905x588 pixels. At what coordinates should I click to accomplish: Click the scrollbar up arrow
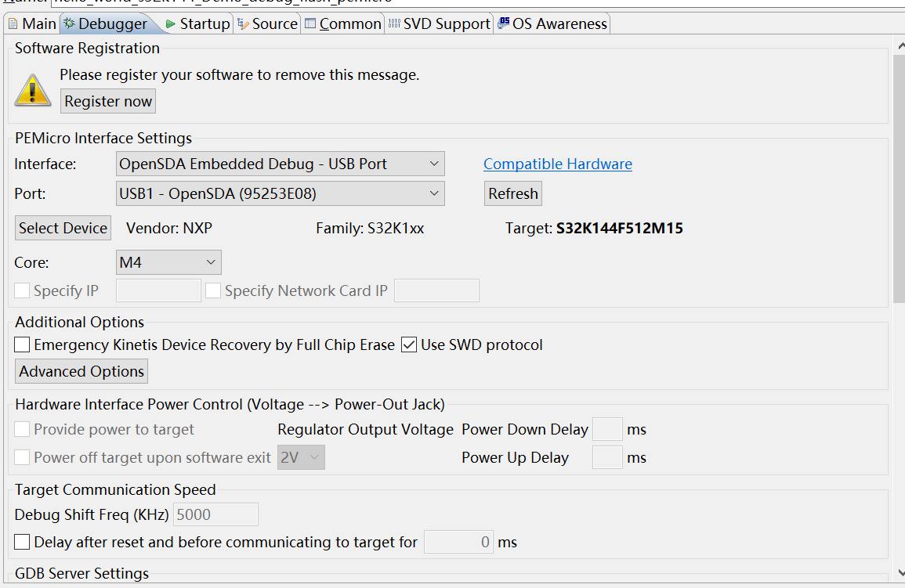pos(900,45)
